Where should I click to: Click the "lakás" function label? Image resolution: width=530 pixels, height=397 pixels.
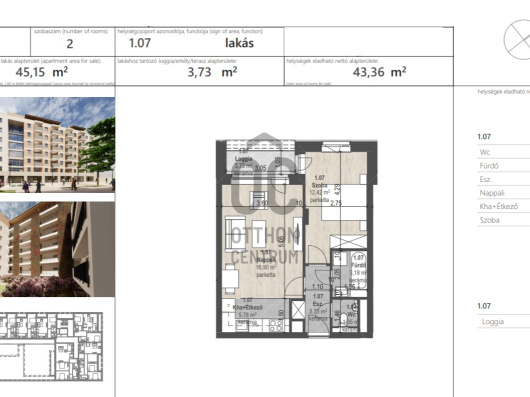[239, 43]
